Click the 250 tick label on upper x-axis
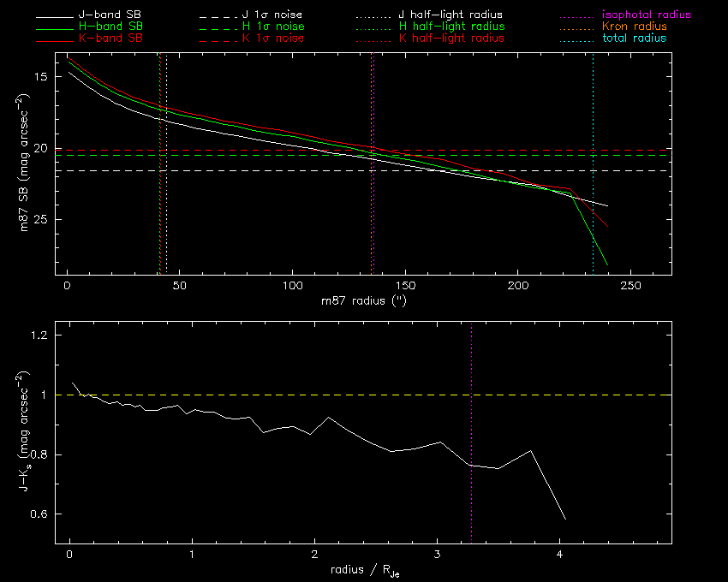Image resolution: width=728 pixels, height=582 pixels. (x=630, y=285)
